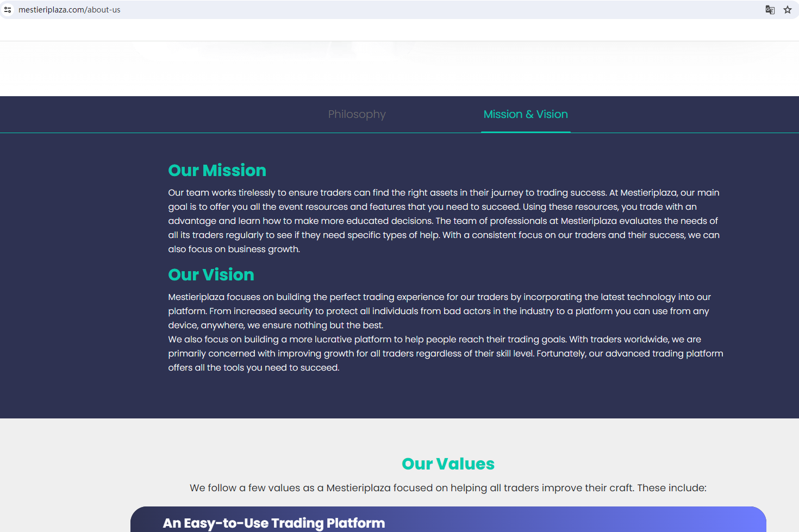Click the Our Vision heading
The width and height of the screenshot is (799, 532).
coord(211,274)
